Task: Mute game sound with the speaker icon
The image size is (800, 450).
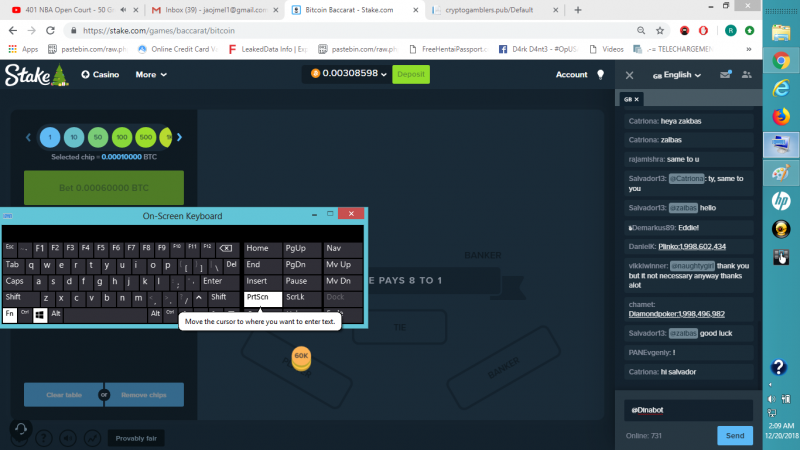Action: [x=68, y=438]
